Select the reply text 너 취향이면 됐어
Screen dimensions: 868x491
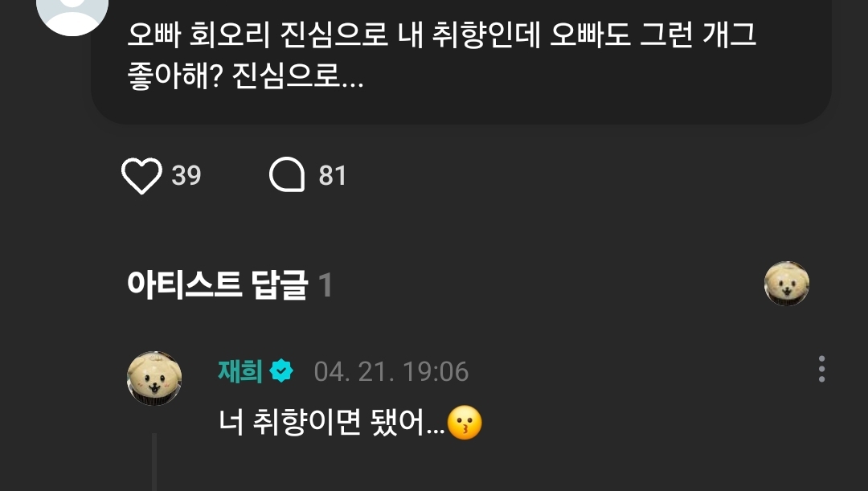tap(332, 423)
